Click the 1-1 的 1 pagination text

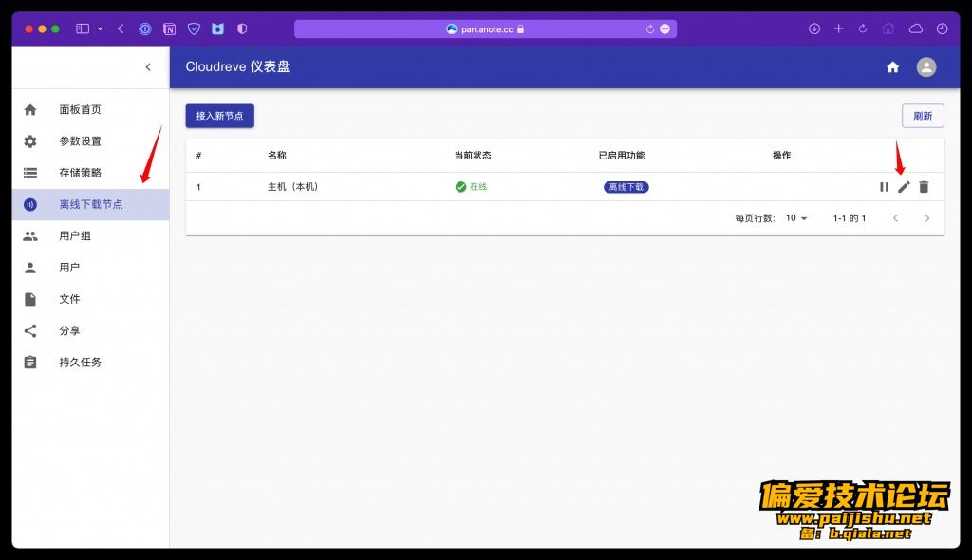click(x=850, y=218)
